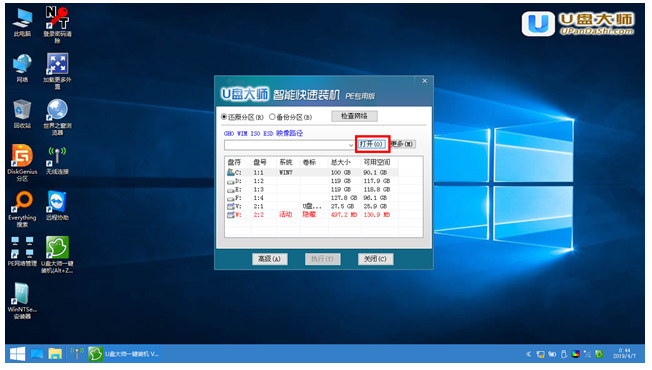
Task: Click the 系统 column header
Action: (289, 162)
